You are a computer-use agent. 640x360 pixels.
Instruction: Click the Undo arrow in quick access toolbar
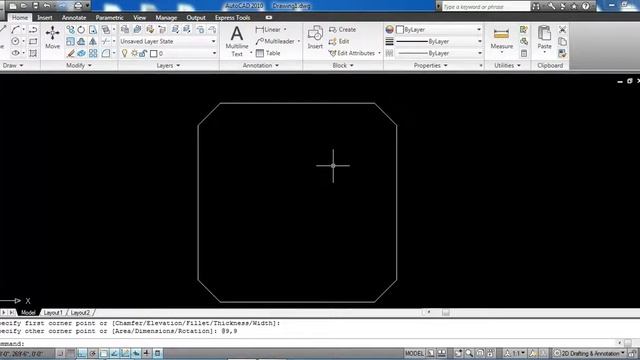(x=47, y=6)
